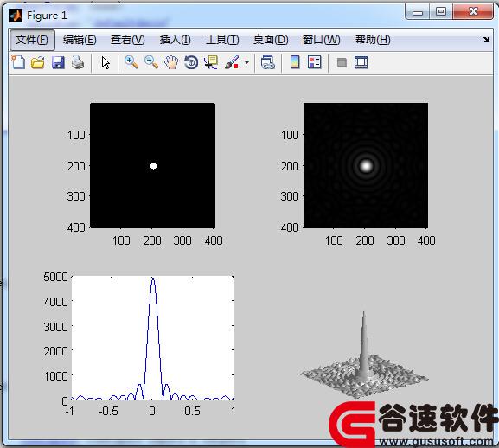Click the Hide Plot Tools icon

point(342,62)
